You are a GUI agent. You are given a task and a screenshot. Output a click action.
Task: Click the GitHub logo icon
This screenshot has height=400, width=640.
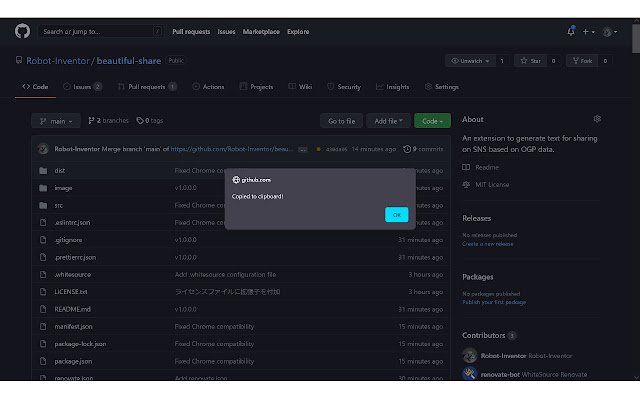pyautogui.click(x=22, y=31)
